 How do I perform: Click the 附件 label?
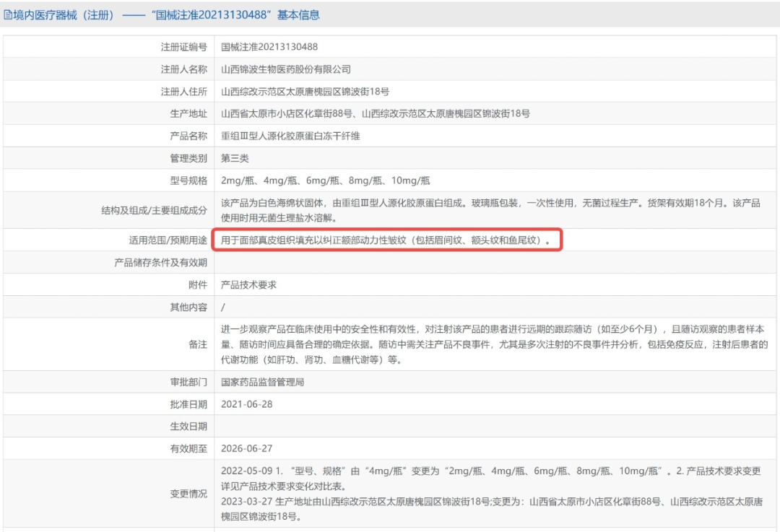(198, 285)
